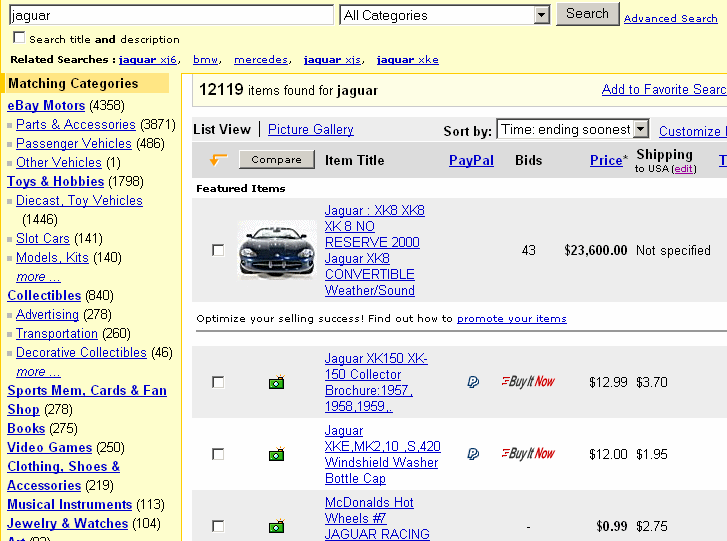
Task: Open Slot Cars category
Action: 43,238
